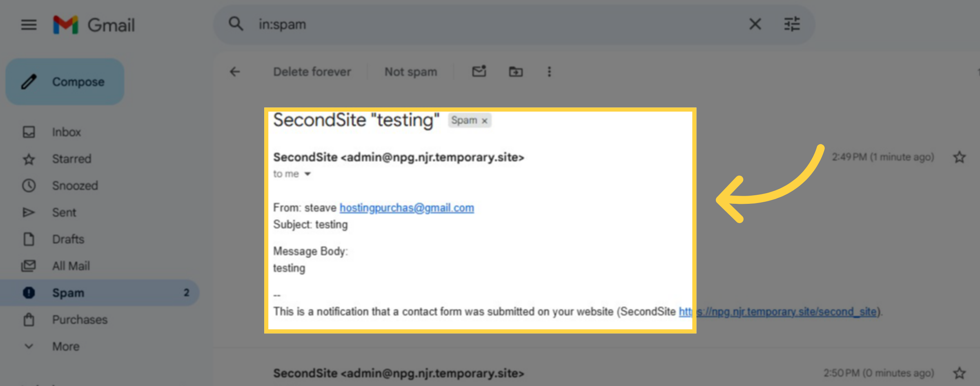Clear the in:spam search with the X
Image resolution: width=980 pixels, height=386 pixels.
(x=755, y=24)
